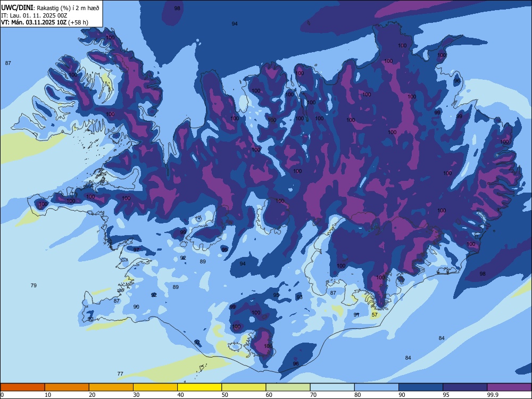The height and width of the screenshot is (399, 532).
Task: Select the pale blue 70–80 legend swatch
Action: (332, 387)
